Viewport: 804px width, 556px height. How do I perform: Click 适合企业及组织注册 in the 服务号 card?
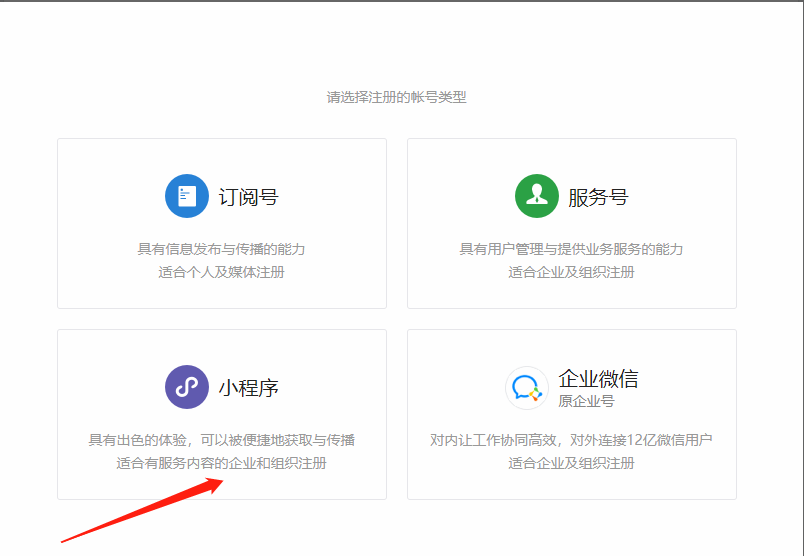(571, 272)
